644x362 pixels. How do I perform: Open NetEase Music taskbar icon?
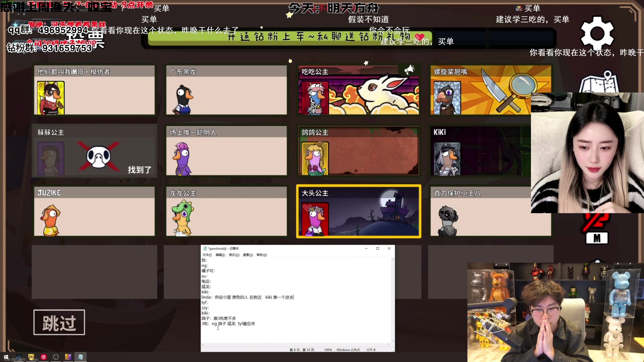[43, 357]
